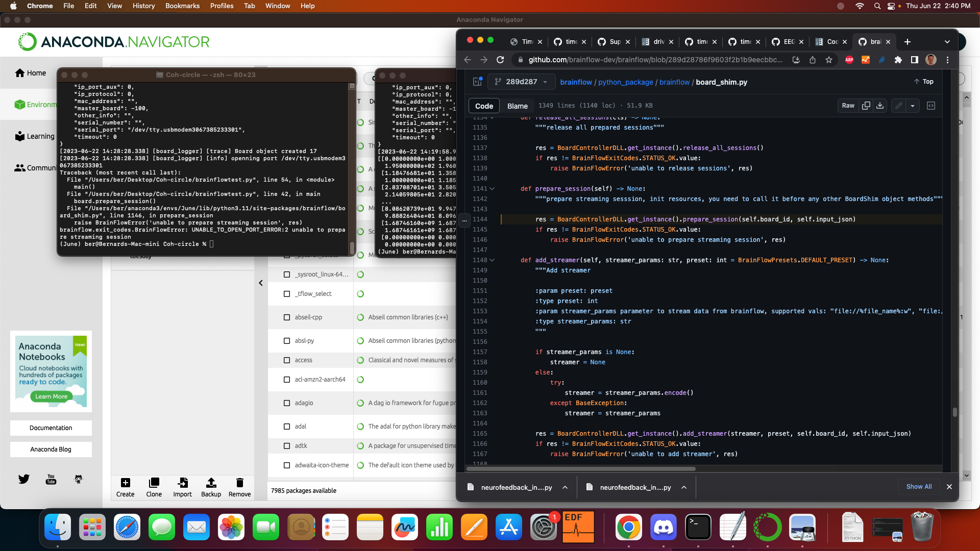Image resolution: width=980 pixels, height=551 pixels.
Task: Expand the neurofeedback download chevron
Action: tap(565, 487)
